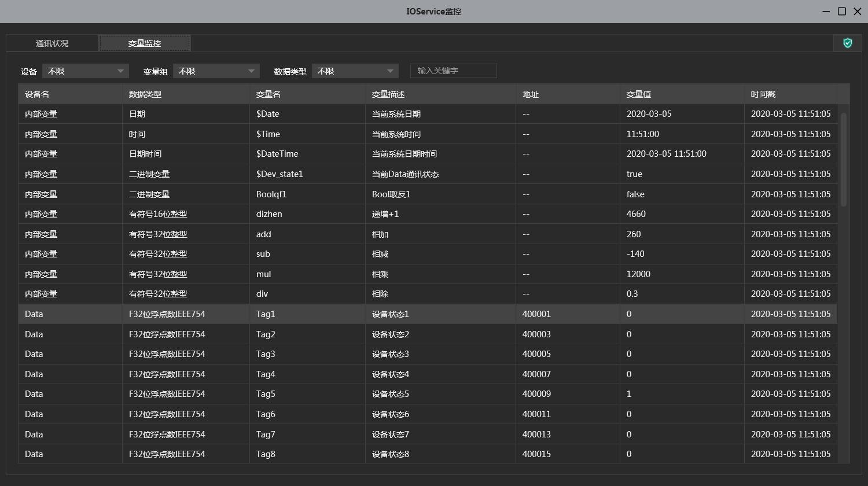
Task: Click the 有符号16位整型 data type cell
Action: pos(186,214)
